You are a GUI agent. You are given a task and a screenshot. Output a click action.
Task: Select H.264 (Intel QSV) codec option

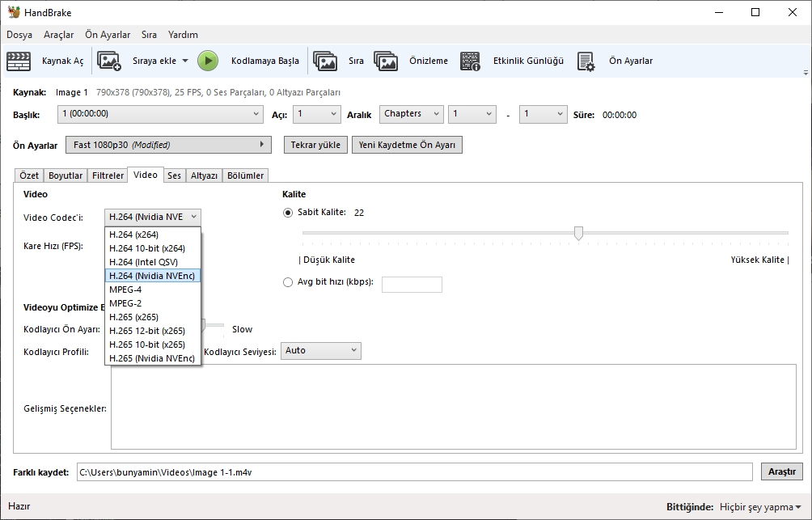(x=144, y=261)
